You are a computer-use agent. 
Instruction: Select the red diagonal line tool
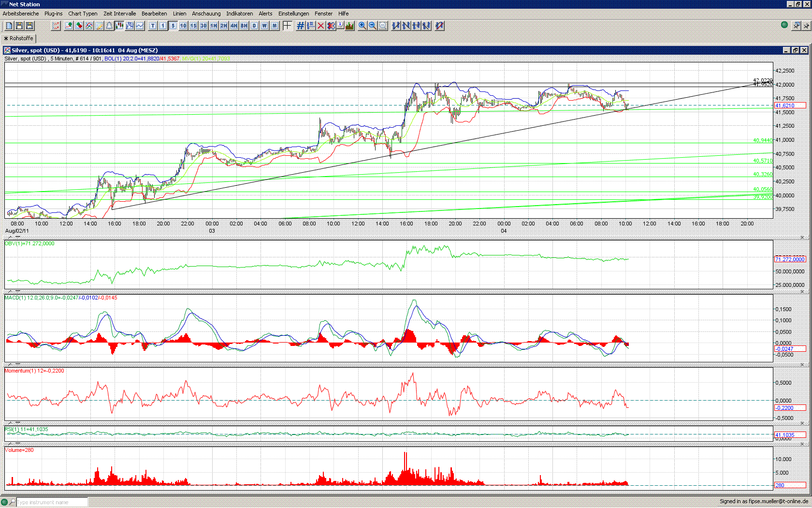(x=439, y=26)
